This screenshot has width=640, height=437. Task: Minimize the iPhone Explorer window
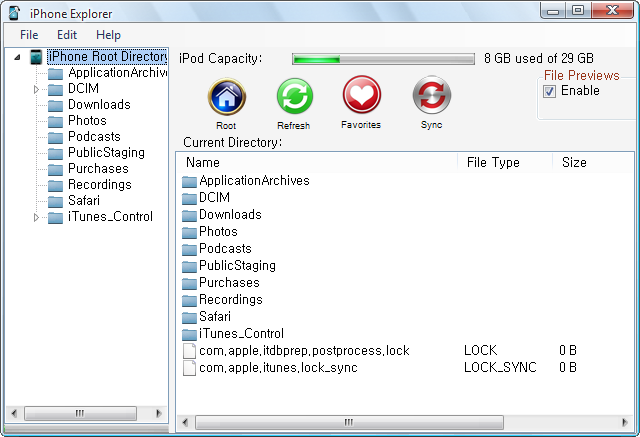coord(553,11)
